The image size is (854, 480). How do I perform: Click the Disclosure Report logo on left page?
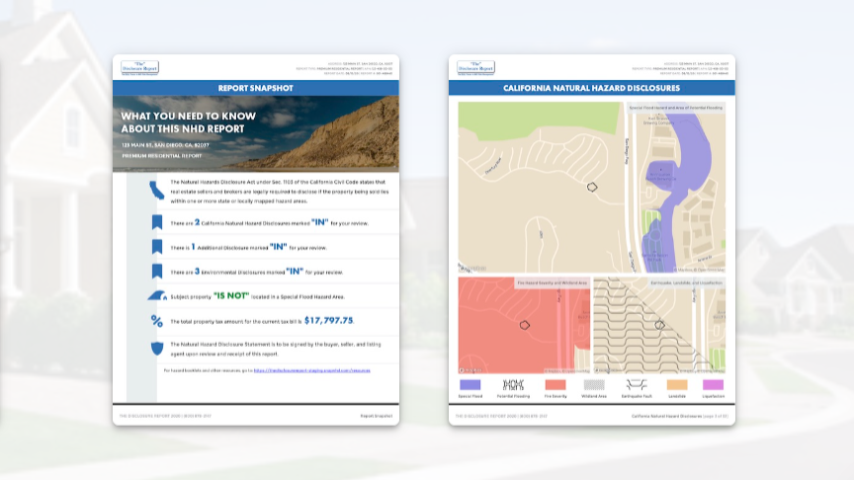pos(139,68)
